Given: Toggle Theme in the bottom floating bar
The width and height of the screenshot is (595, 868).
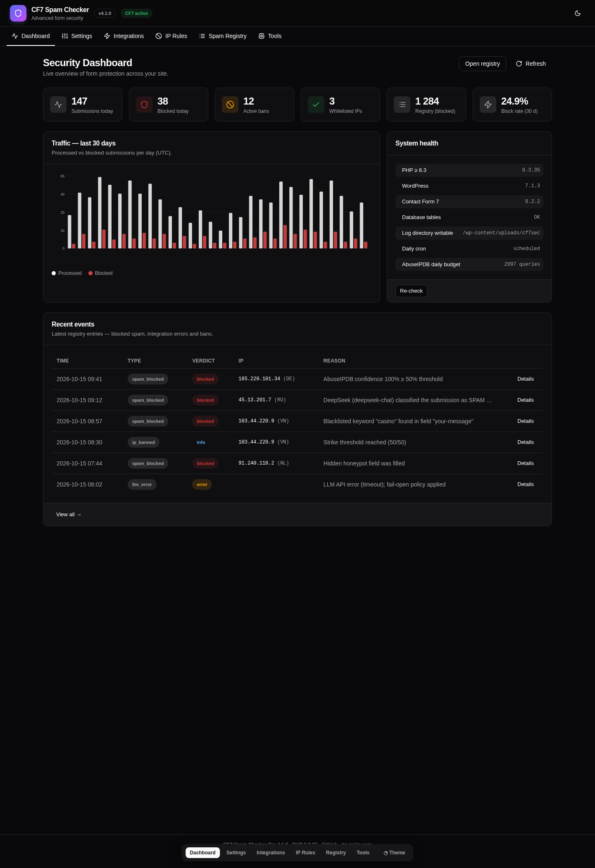Looking at the screenshot, I should pyautogui.click(x=394, y=853).
